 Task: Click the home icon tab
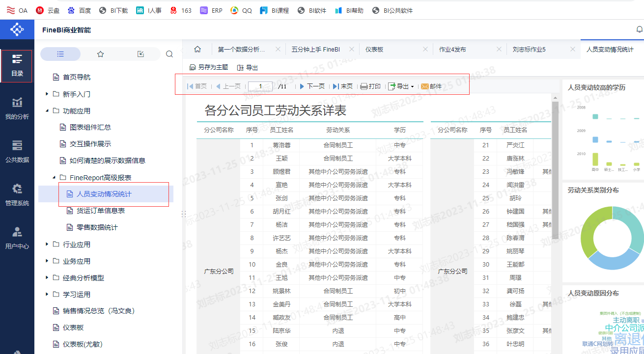coord(197,49)
